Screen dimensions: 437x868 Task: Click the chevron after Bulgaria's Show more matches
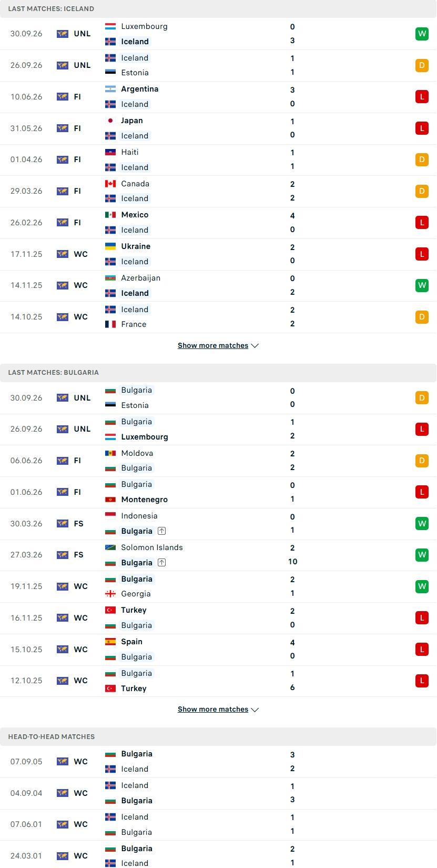click(x=255, y=710)
